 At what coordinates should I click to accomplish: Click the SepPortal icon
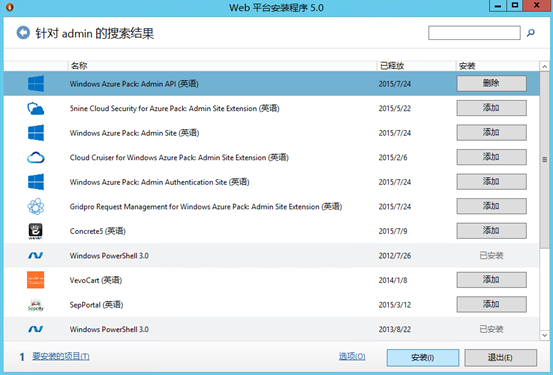pyautogui.click(x=36, y=304)
